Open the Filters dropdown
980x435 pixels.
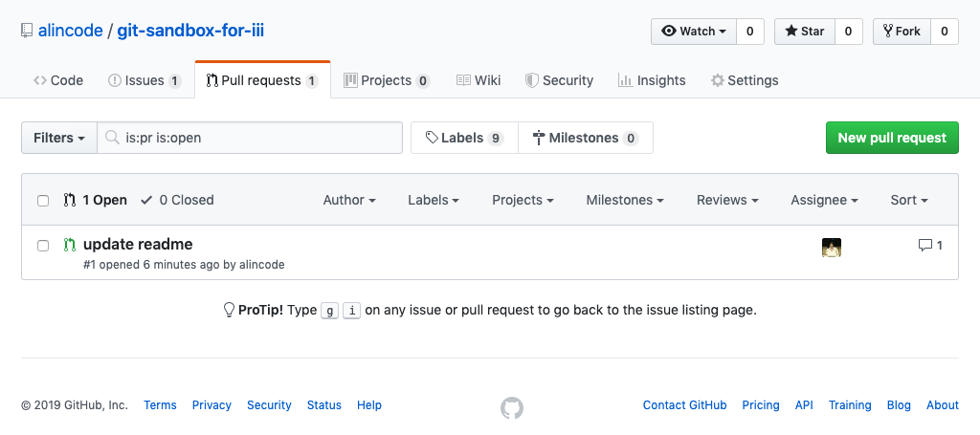tap(59, 138)
